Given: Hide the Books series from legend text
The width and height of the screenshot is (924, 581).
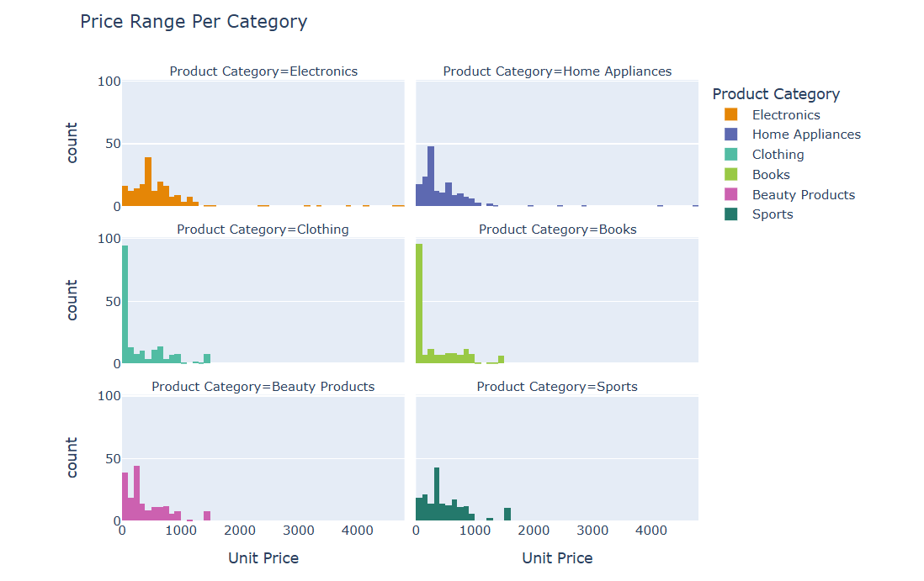Looking at the screenshot, I should 770,175.
